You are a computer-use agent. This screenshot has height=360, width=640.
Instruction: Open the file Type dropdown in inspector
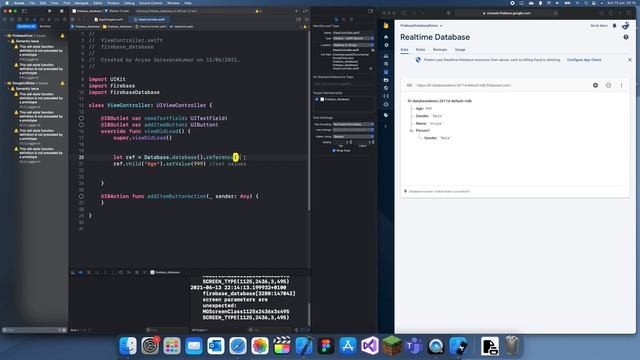pos(353,38)
